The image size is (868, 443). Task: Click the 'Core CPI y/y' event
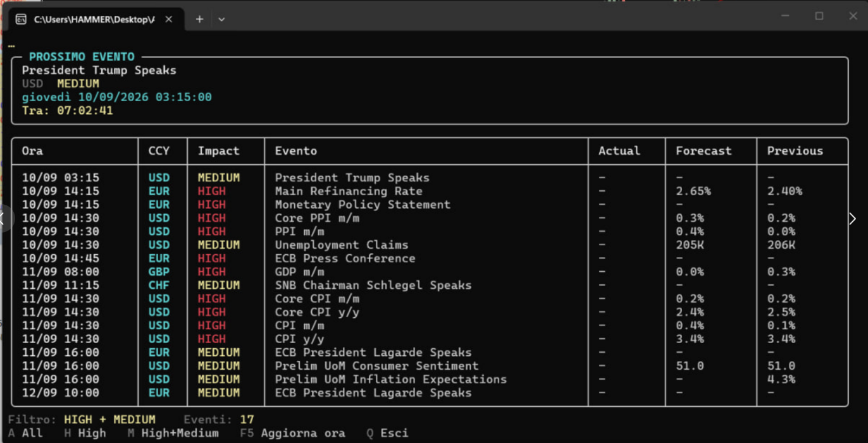tap(317, 312)
